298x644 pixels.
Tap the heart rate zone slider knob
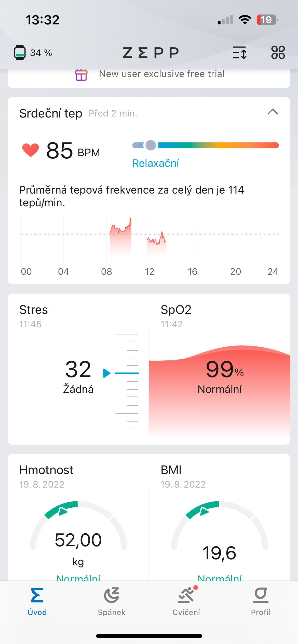[151, 145]
